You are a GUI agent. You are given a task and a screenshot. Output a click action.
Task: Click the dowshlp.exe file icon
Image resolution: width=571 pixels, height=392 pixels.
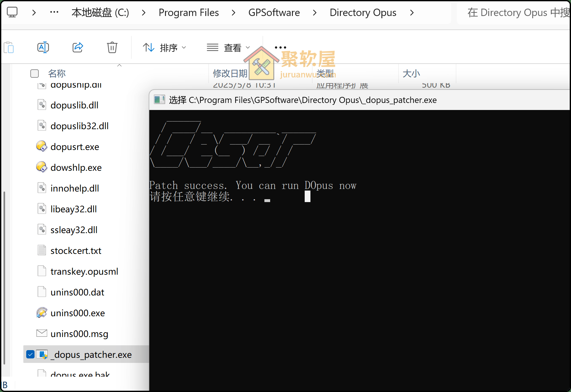coord(42,167)
